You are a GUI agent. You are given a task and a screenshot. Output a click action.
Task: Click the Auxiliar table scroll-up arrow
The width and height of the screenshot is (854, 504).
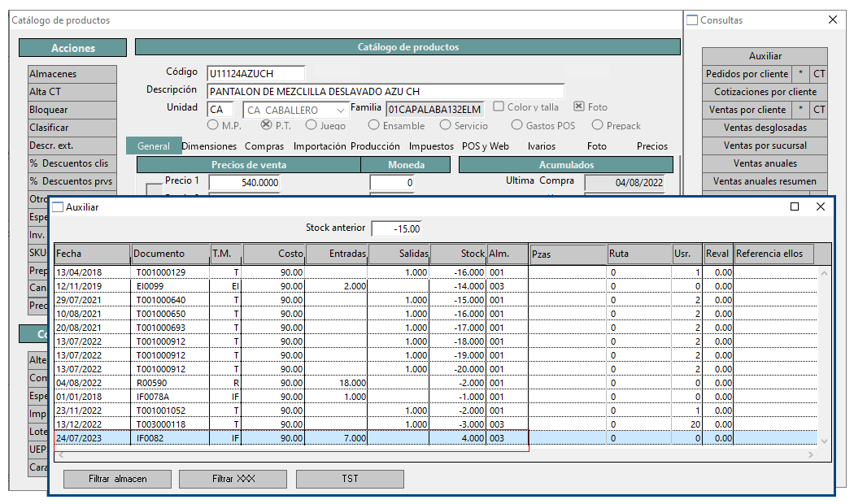tap(824, 273)
